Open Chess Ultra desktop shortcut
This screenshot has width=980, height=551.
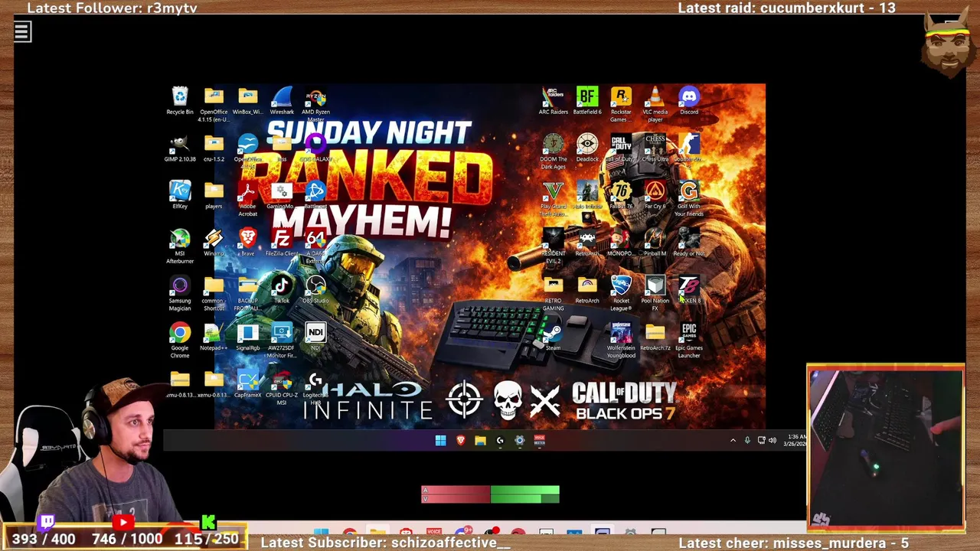[x=655, y=148]
